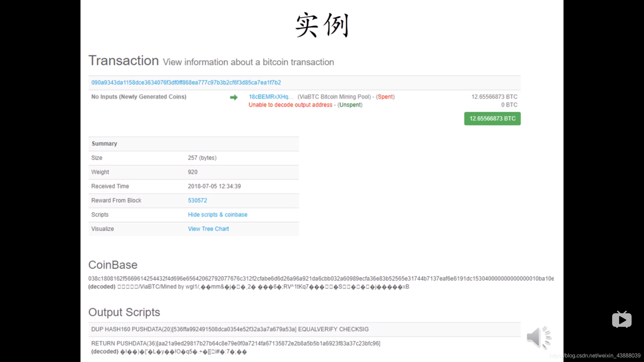Click the green Unspent link

click(x=350, y=105)
